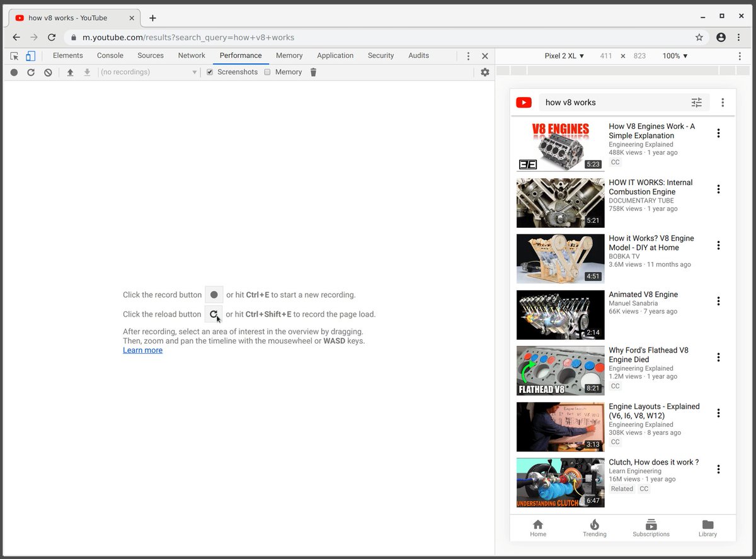Load a profile using the upload arrow icon
Image resolution: width=756 pixels, height=559 pixels.
tap(69, 72)
